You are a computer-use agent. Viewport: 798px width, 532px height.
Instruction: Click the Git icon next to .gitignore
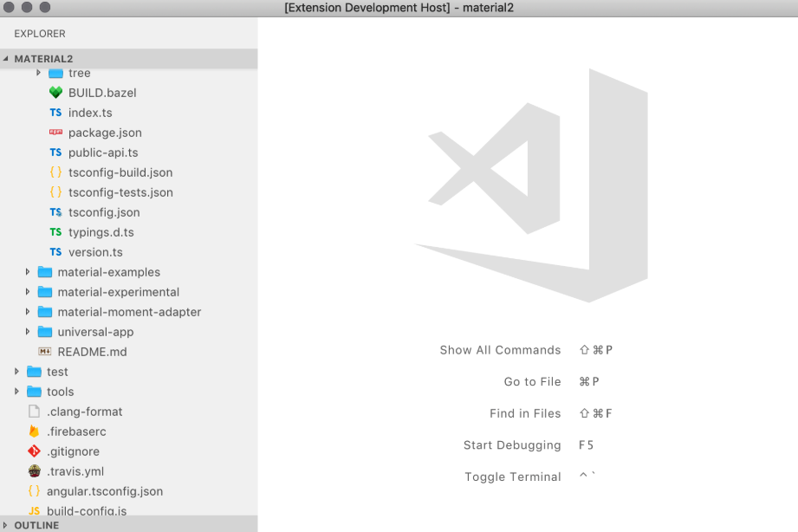(35, 451)
